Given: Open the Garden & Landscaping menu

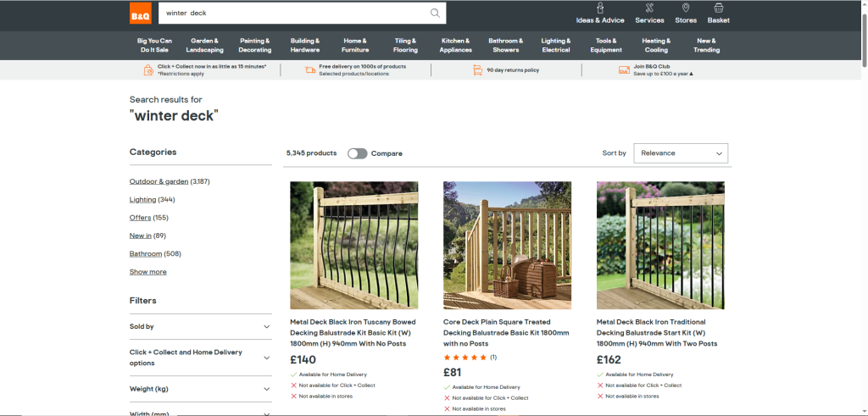Looking at the screenshot, I should point(207,45).
